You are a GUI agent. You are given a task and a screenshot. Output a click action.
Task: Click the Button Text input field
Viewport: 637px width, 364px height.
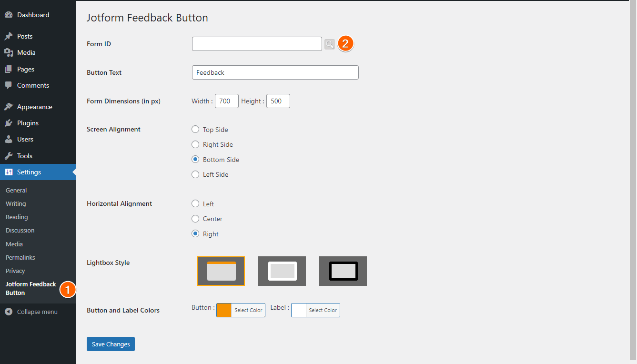[275, 72]
